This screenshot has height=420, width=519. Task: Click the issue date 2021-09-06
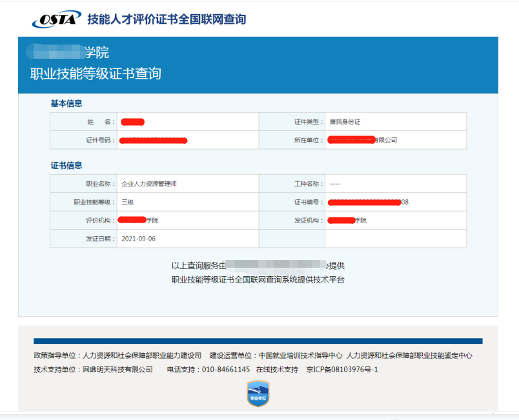tap(139, 239)
